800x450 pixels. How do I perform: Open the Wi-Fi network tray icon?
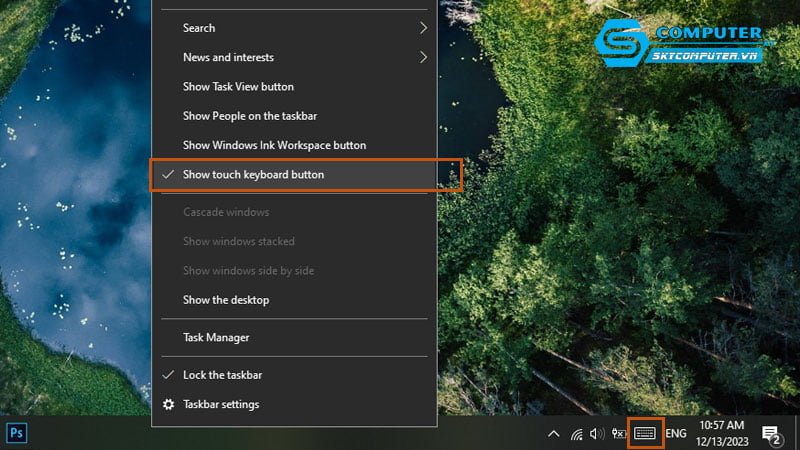(x=577, y=434)
